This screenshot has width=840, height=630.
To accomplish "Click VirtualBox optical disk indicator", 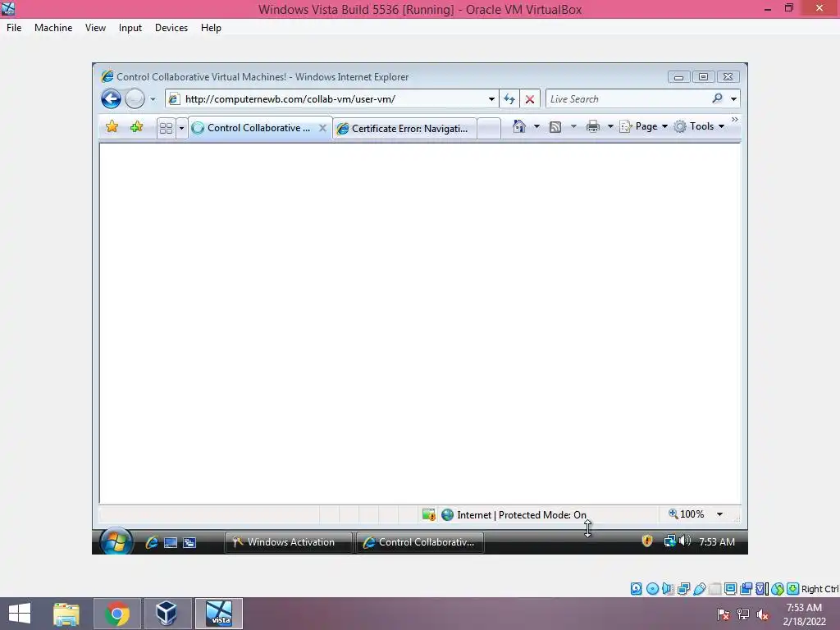I will click(x=652, y=589).
